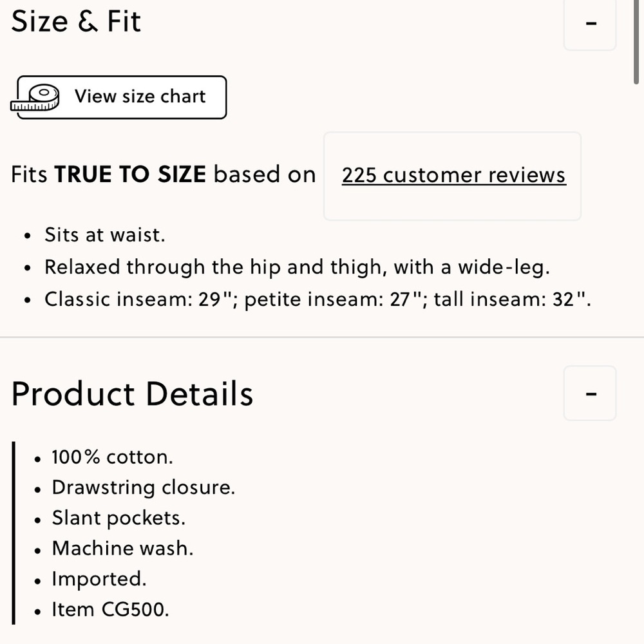The height and width of the screenshot is (644, 644).
Task: Click the page scrollbar
Action: (636, 45)
